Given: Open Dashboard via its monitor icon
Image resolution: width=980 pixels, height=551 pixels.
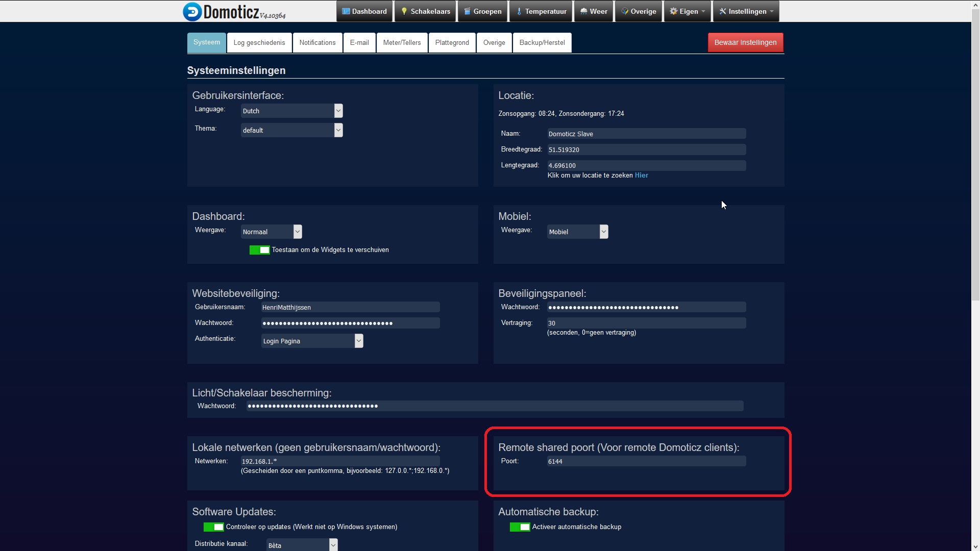Looking at the screenshot, I should click(x=346, y=11).
